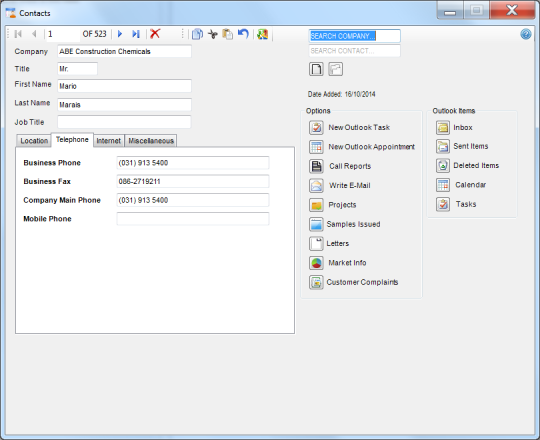Open the Outlook Calendar icon
The height and width of the screenshot is (440, 540).
click(443, 185)
